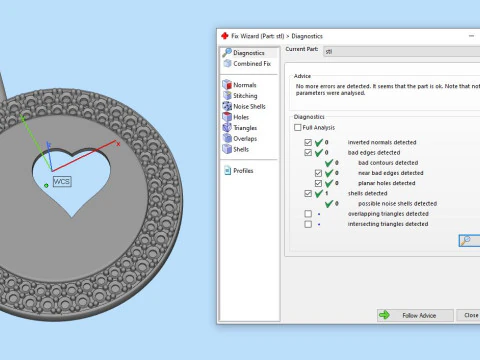The width and height of the screenshot is (480, 360).
Task: Uncheck planar holes detected checkbox
Action: [x=318, y=183]
